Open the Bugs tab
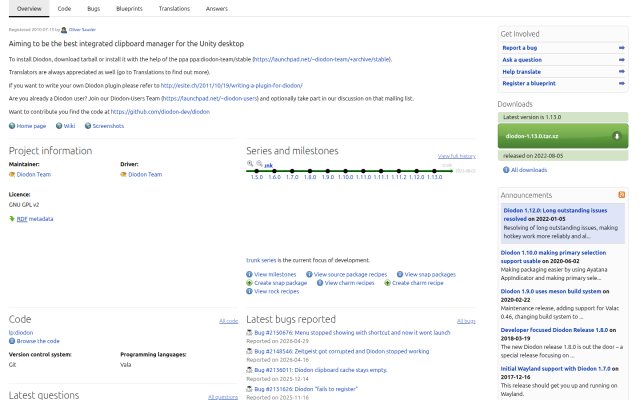640x400 pixels. [93, 9]
